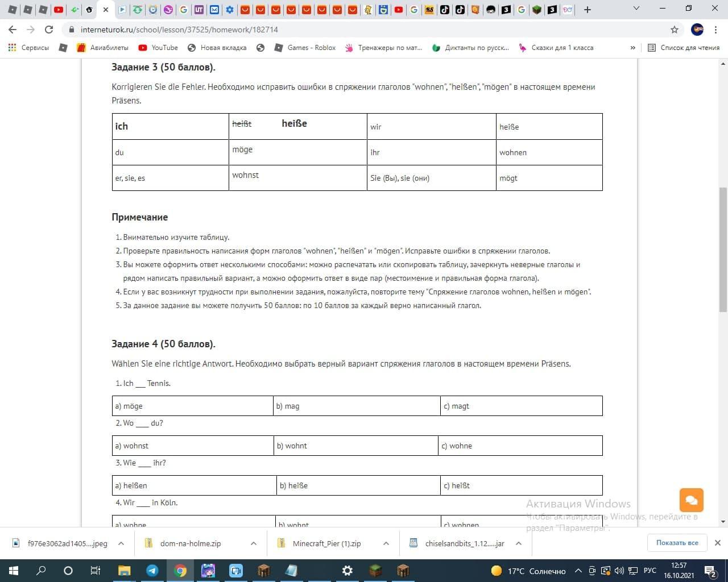Open Список для чтения reading list
728x582 pixels.
tap(684, 48)
